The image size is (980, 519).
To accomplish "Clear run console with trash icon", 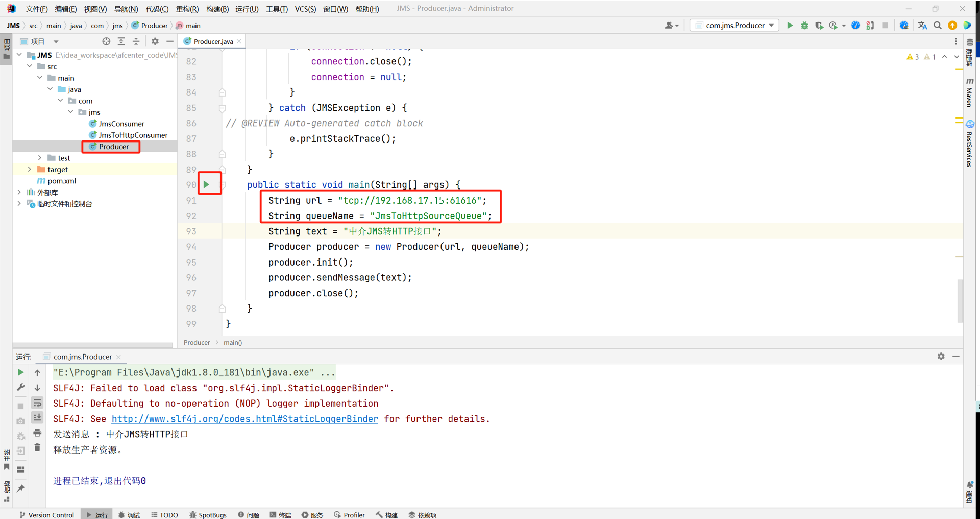I will (37, 447).
